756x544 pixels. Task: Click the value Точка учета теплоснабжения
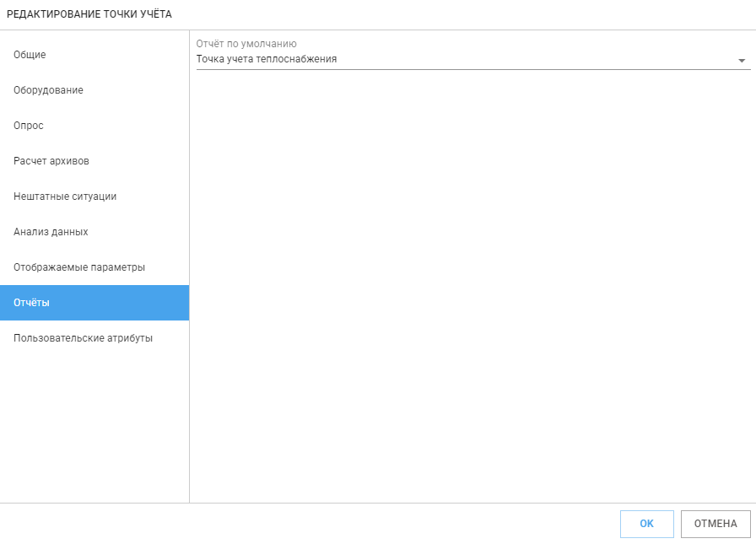point(266,59)
